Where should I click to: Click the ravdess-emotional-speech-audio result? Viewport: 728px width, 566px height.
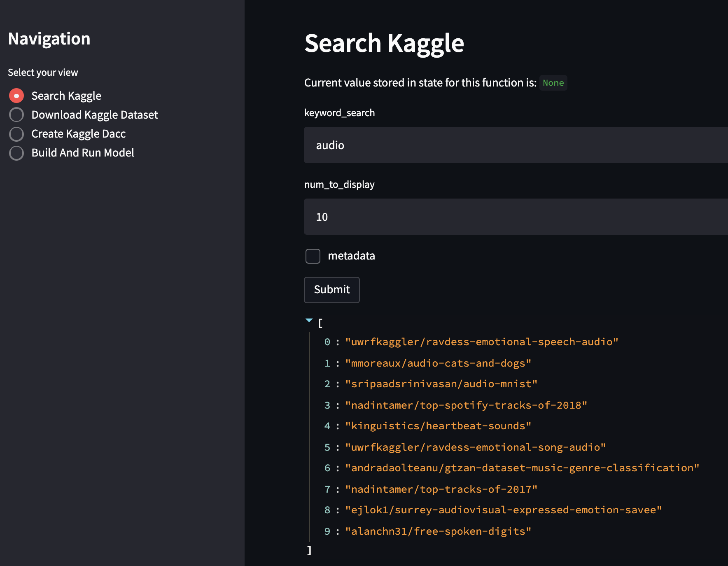click(481, 342)
